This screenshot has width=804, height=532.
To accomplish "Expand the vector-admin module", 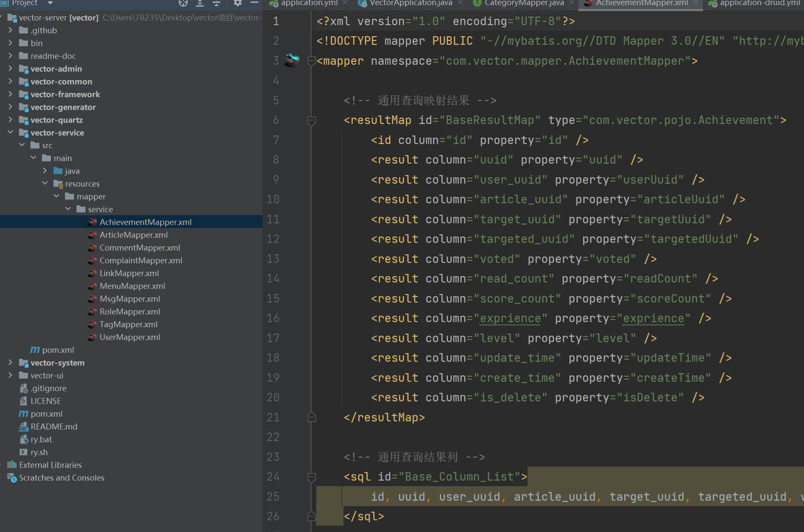I will click(x=11, y=69).
